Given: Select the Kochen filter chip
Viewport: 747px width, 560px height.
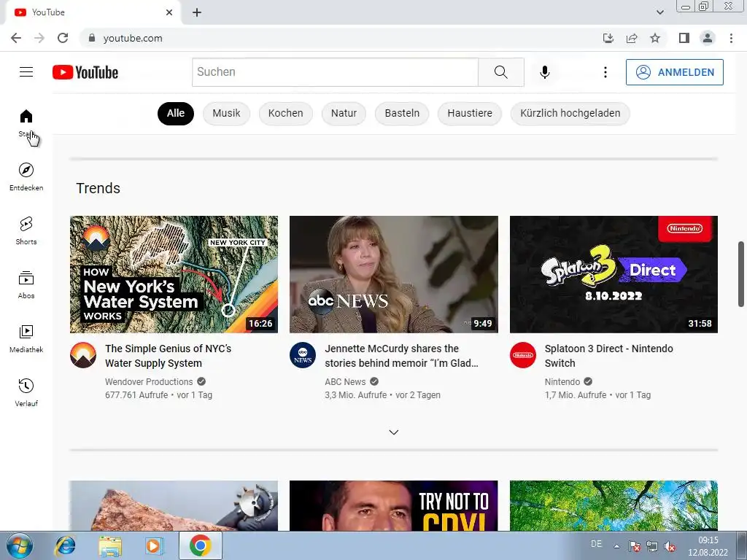Looking at the screenshot, I should pos(285,113).
